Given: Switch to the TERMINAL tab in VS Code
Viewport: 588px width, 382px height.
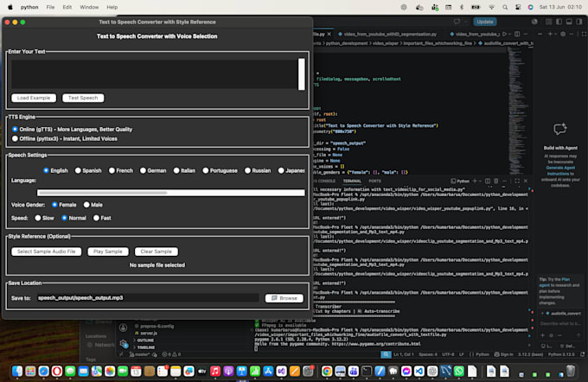Looking at the screenshot, I should point(352,181).
